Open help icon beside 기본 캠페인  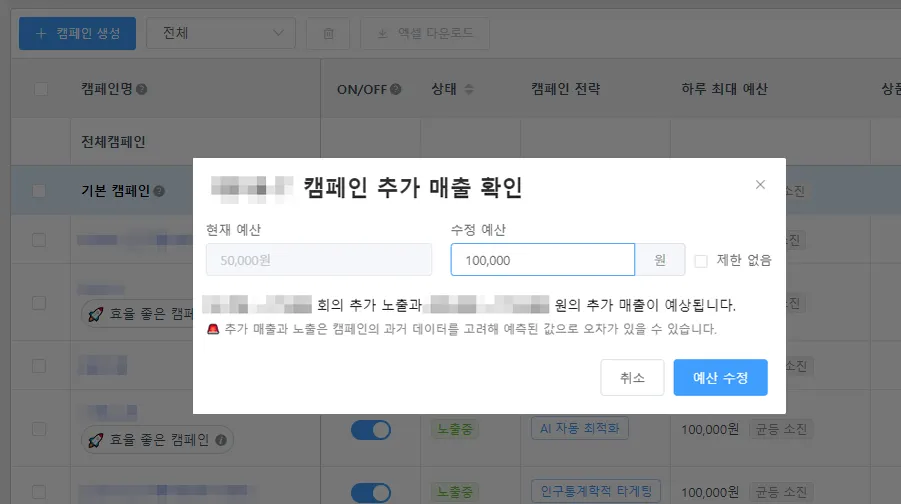pyautogui.click(x=159, y=191)
